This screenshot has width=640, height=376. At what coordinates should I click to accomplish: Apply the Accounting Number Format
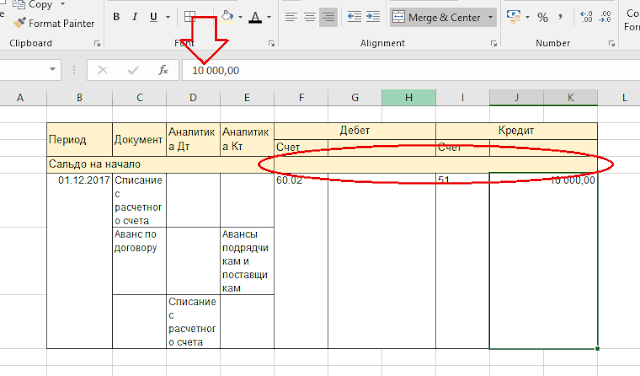point(513,17)
